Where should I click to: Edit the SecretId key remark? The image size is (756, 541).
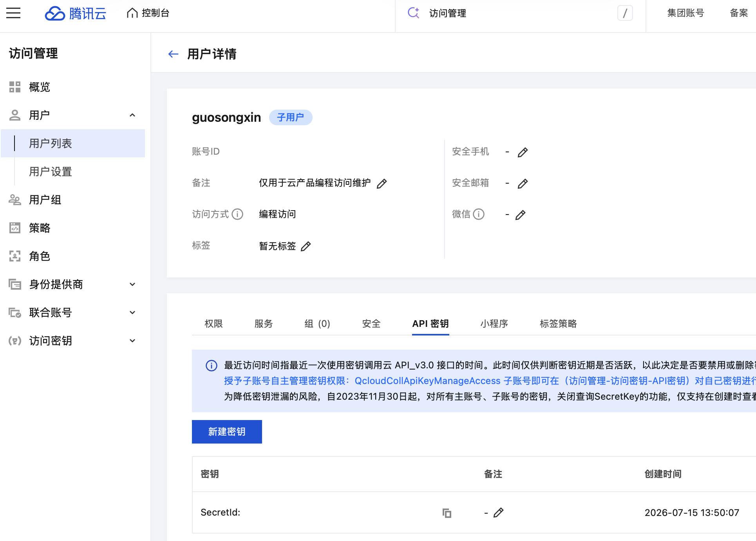coord(498,512)
